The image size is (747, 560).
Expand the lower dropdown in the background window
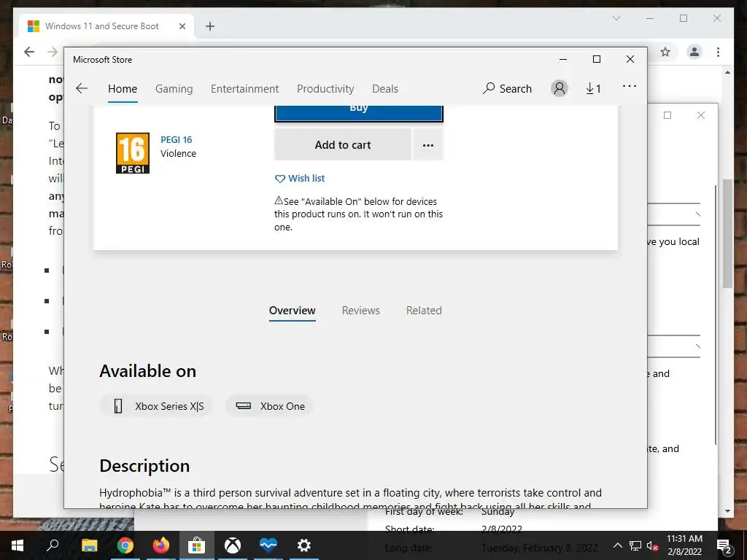click(697, 346)
